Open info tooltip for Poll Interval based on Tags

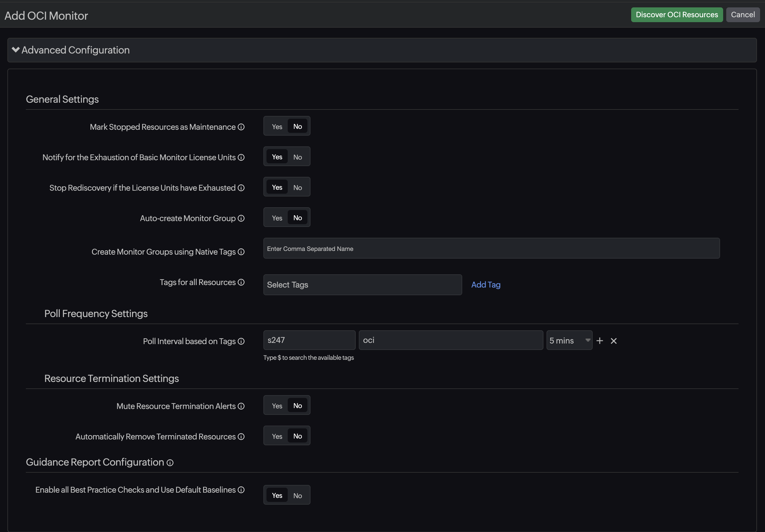point(241,342)
